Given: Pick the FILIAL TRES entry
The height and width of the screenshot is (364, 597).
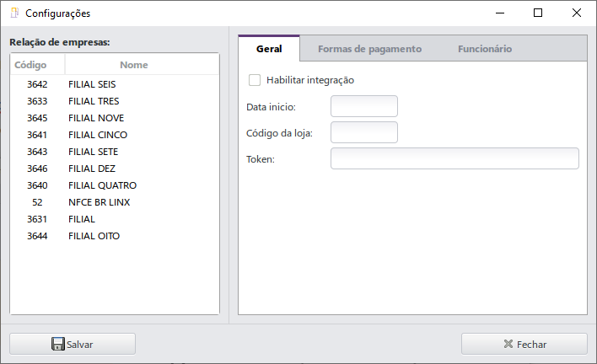Looking at the screenshot, I should 94,101.
